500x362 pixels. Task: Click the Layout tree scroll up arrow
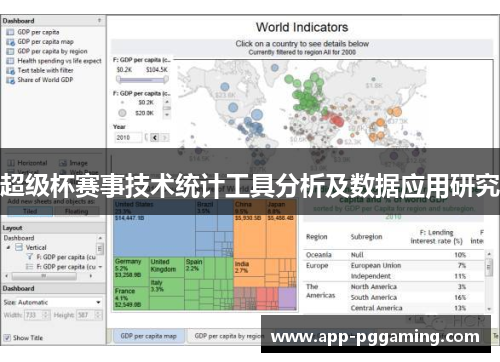(100, 238)
